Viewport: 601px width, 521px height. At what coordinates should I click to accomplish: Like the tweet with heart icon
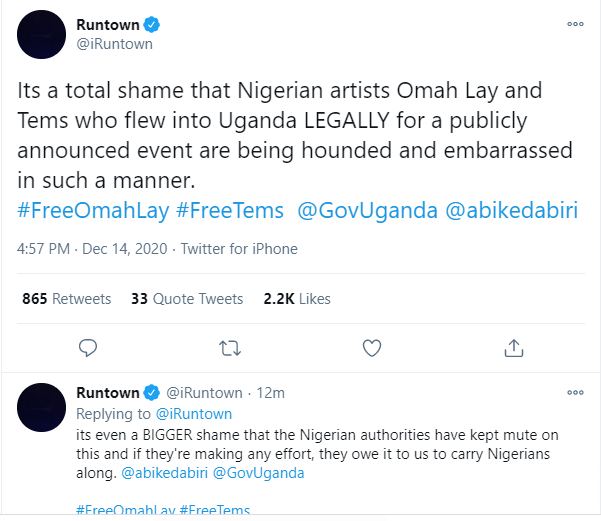(x=372, y=348)
